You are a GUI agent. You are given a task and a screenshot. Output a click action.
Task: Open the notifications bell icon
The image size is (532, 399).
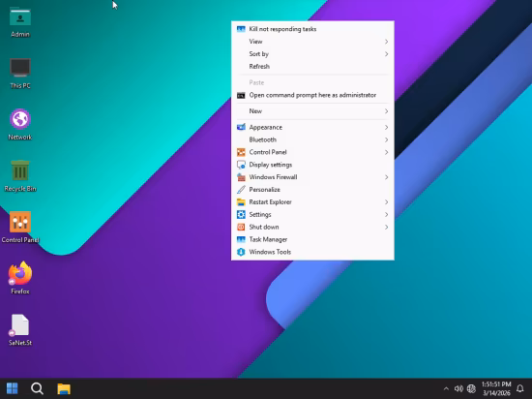pos(520,388)
